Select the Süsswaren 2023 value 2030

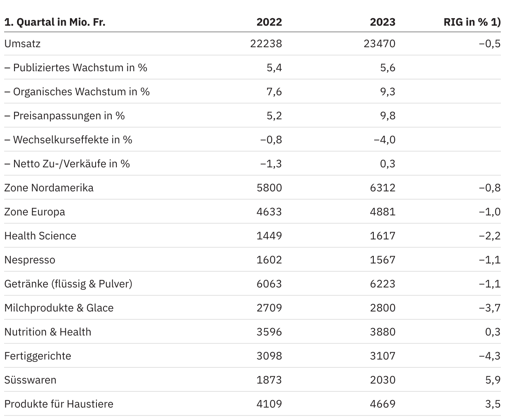click(x=382, y=380)
